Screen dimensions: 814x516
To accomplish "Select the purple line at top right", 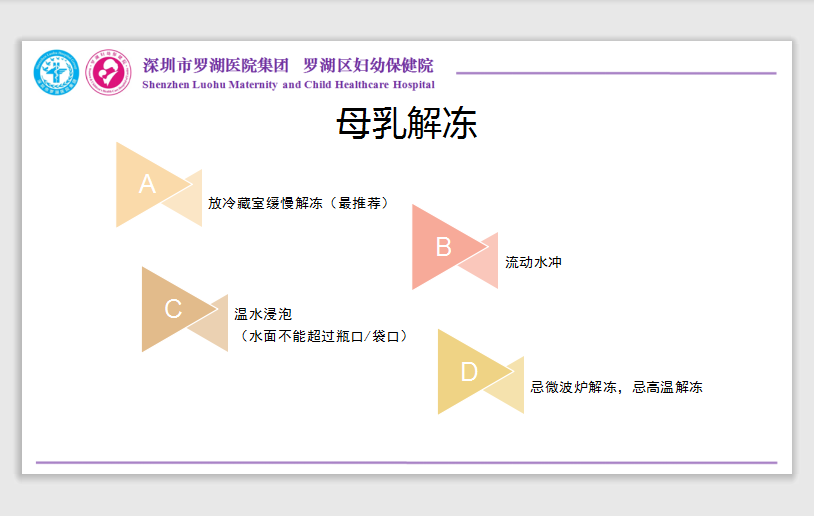I will (616, 73).
